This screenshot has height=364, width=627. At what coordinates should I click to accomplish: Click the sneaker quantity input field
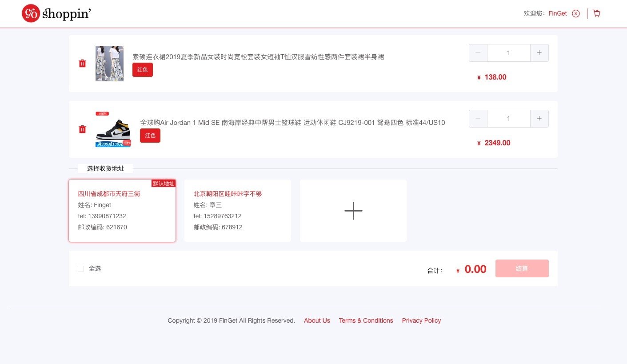click(x=508, y=118)
